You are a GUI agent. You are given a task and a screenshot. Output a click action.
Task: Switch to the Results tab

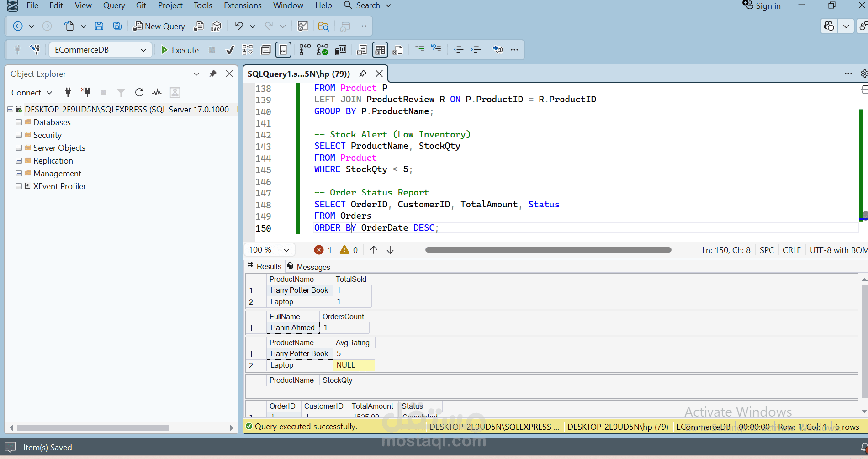[265, 266]
